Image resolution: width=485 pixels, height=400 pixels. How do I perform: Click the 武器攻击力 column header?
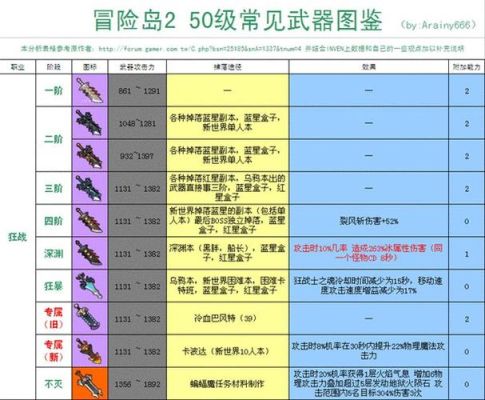tap(137, 67)
